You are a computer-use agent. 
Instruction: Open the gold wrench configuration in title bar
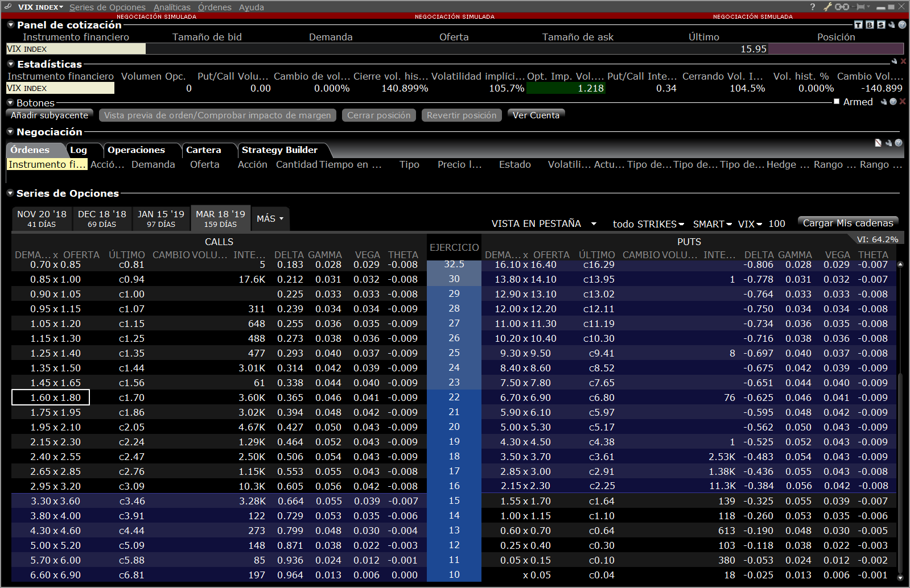tap(828, 7)
